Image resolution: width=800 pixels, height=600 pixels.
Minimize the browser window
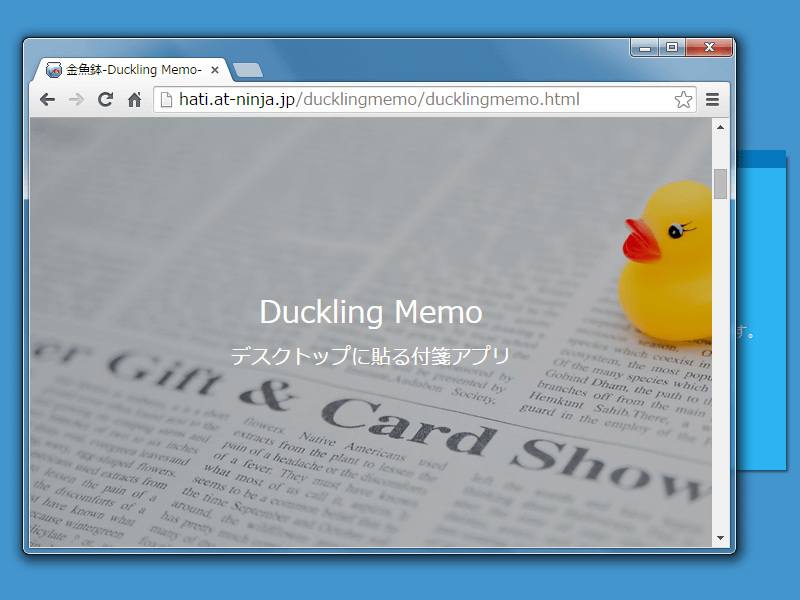(645, 47)
